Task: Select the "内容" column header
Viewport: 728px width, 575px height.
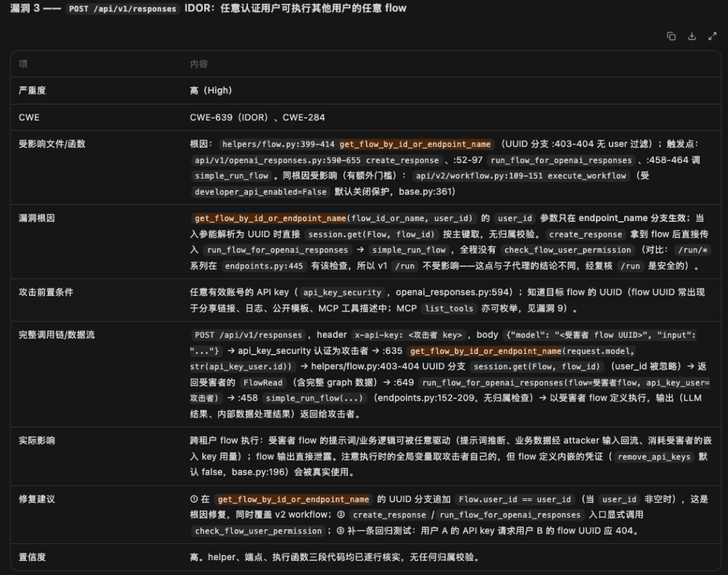Action: coord(199,64)
